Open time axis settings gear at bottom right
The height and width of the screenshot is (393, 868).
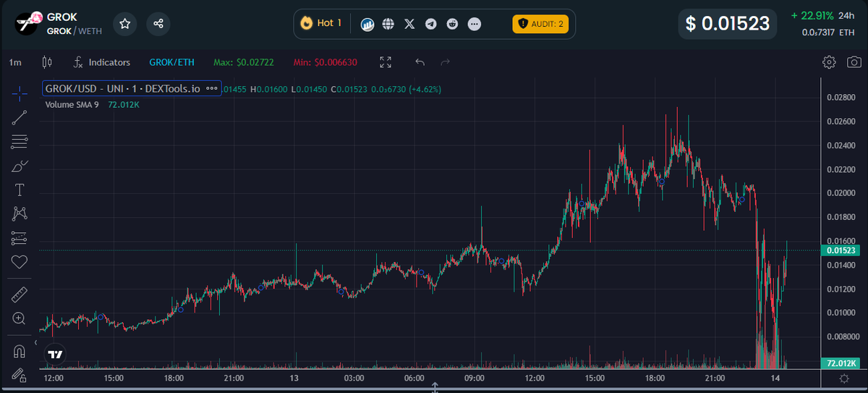point(844,379)
